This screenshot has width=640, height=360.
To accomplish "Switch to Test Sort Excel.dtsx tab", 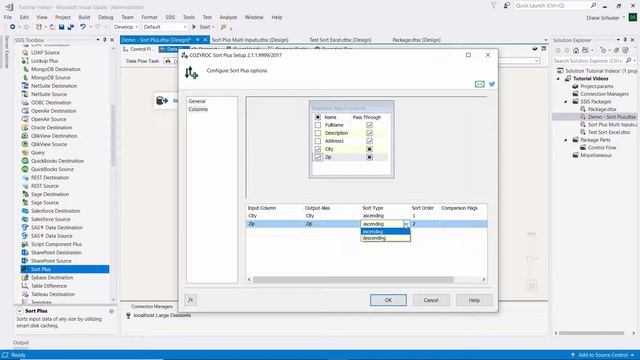I will pyautogui.click(x=340, y=40).
